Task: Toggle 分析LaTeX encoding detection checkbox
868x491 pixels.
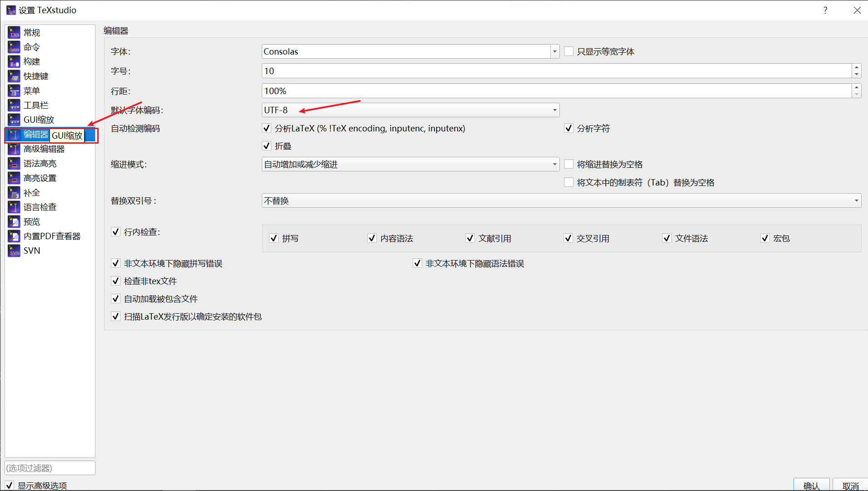Action: (x=267, y=128)
